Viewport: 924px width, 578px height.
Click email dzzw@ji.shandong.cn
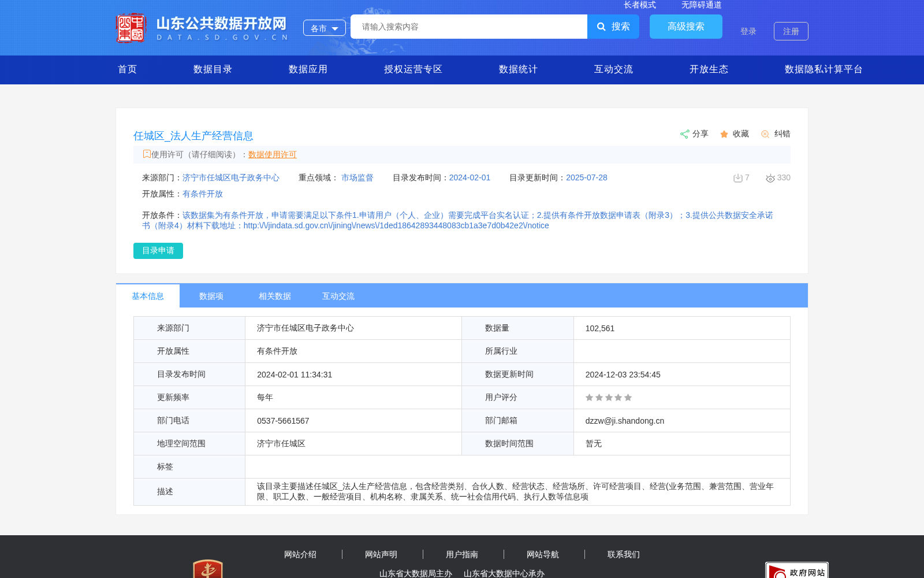625,421
